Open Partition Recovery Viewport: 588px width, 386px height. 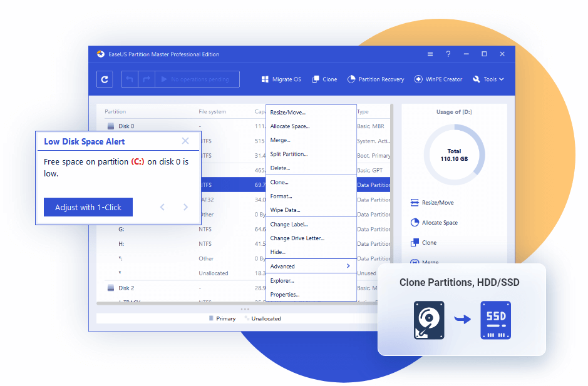click(x=376, y=79)
